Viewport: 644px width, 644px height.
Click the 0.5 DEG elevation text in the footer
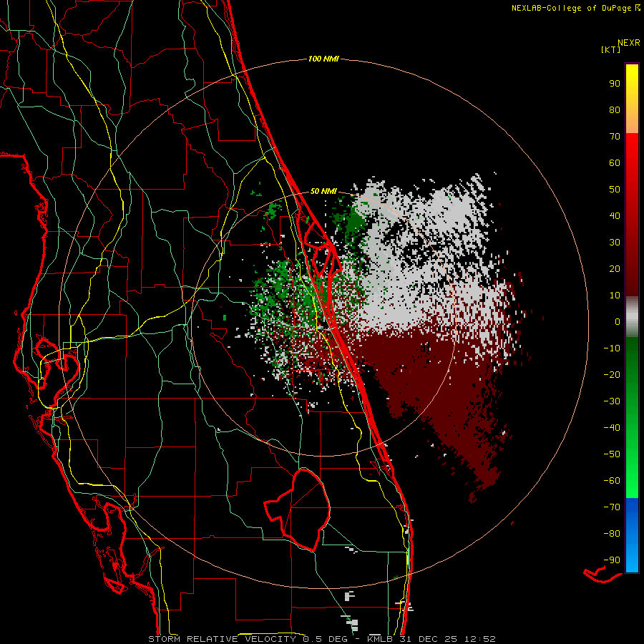tap(326, 639)
